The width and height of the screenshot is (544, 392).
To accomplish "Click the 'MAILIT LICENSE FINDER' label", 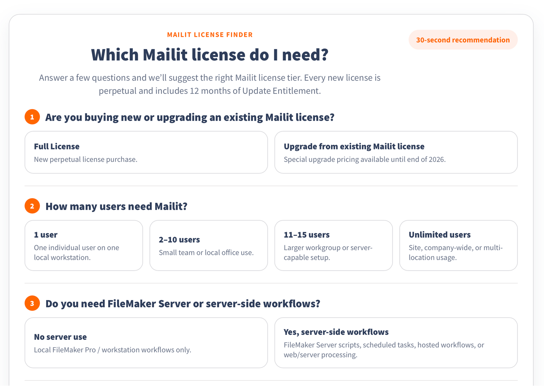I will click(210, 35).
